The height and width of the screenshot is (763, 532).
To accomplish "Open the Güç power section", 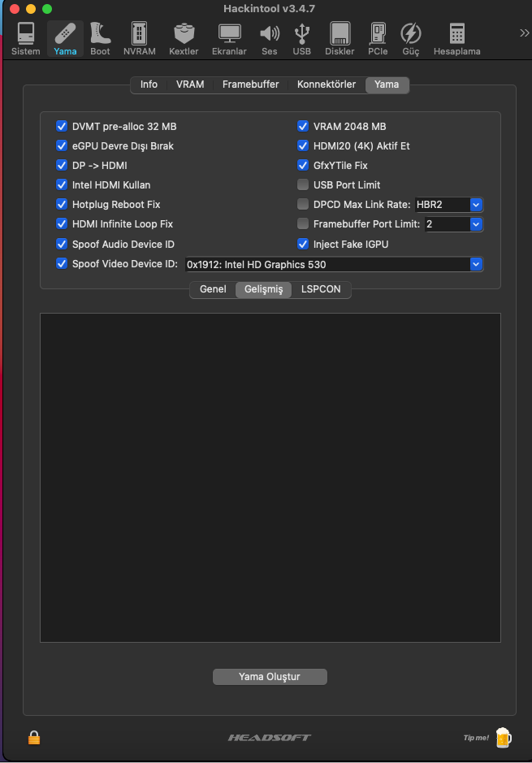I will point(411,39).
